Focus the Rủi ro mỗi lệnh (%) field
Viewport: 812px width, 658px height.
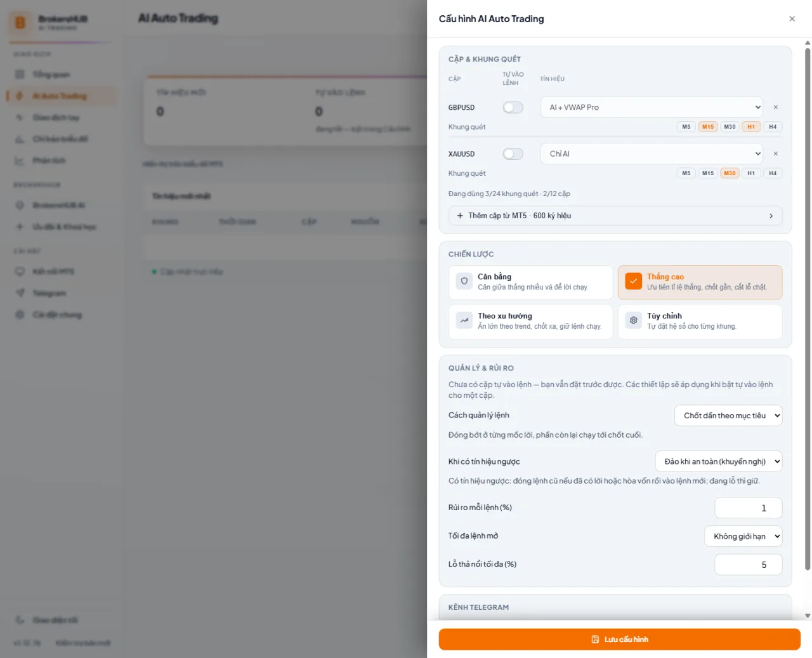tap(749, 508)
